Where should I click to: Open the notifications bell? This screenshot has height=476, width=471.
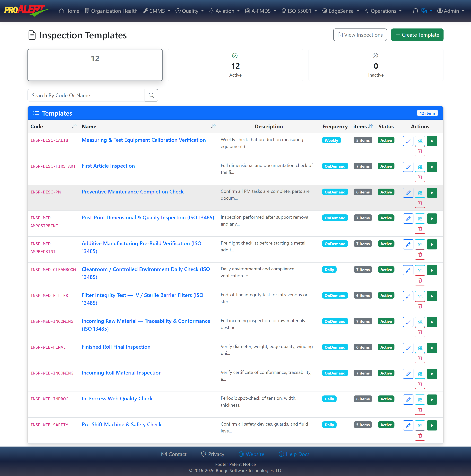(x=415, y=11)
